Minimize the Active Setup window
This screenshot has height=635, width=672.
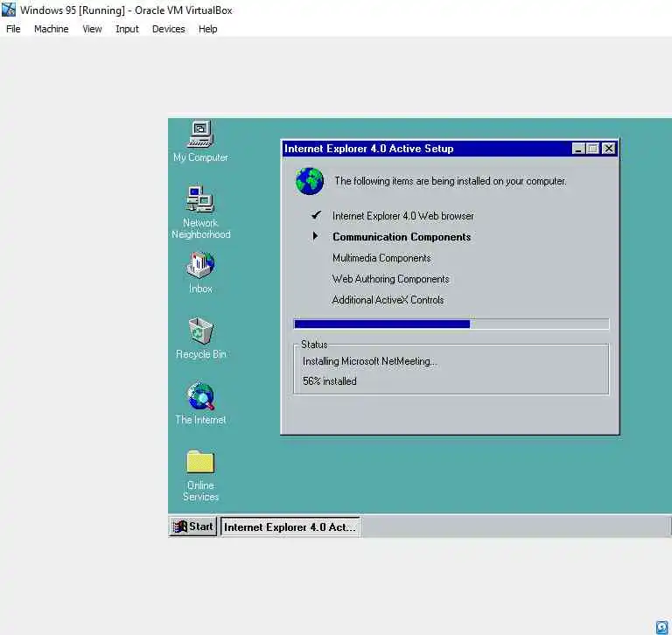[578, 149]
